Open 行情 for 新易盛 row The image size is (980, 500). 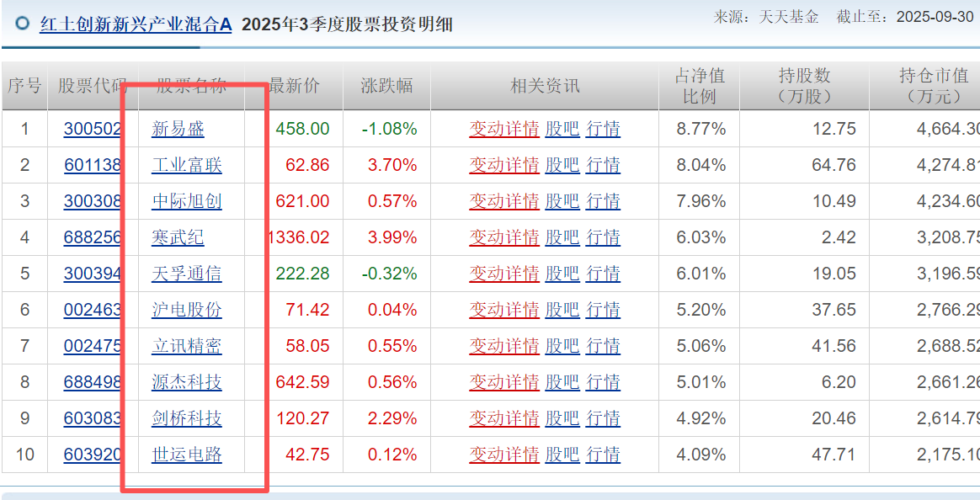[603, 130]
